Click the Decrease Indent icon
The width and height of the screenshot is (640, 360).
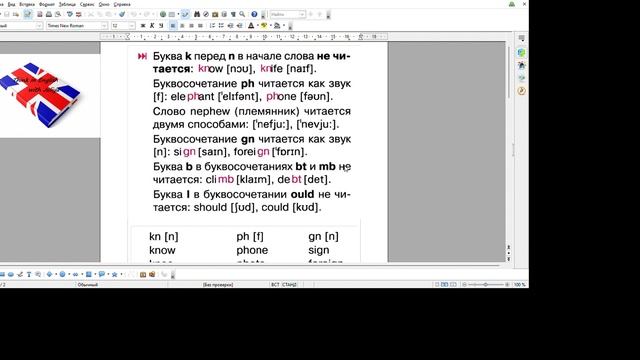tap(231, 26)
